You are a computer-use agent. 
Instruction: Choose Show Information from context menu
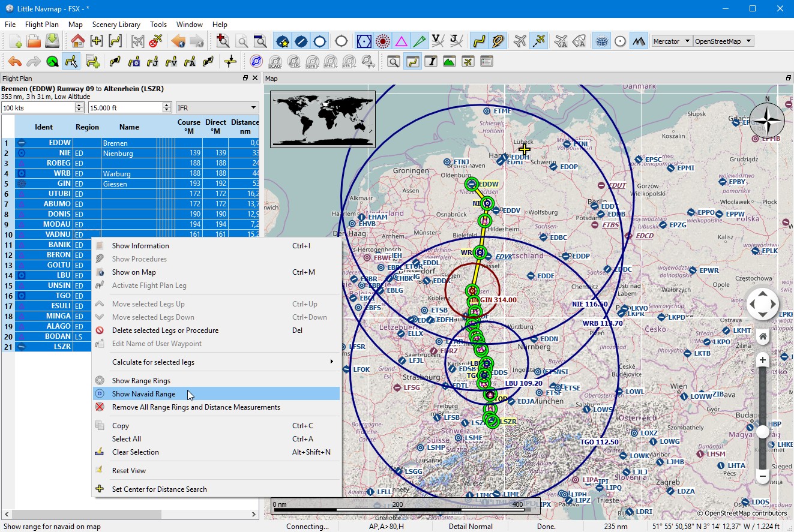[217, 246]
